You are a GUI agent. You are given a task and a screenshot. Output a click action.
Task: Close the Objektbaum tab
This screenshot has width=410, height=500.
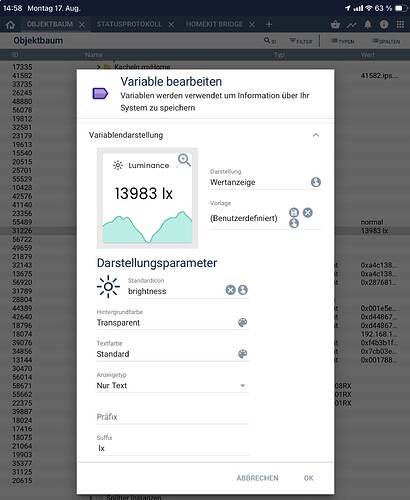tap(82, 25)
